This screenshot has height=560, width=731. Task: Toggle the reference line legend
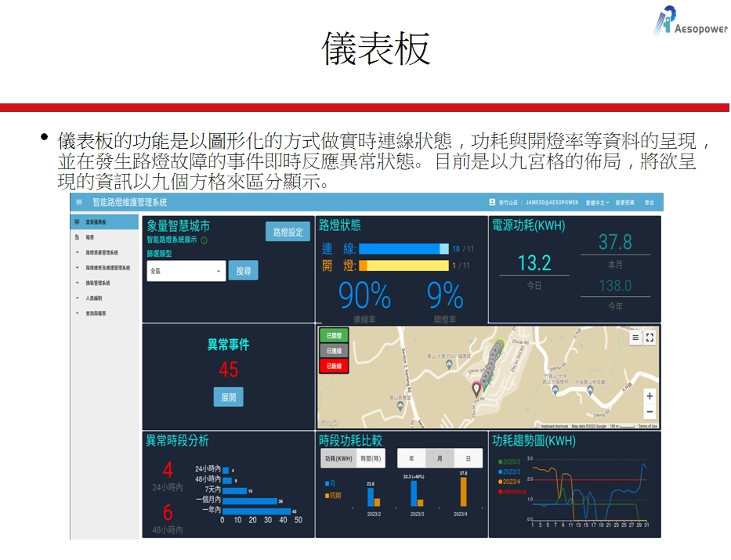(512, 492)
